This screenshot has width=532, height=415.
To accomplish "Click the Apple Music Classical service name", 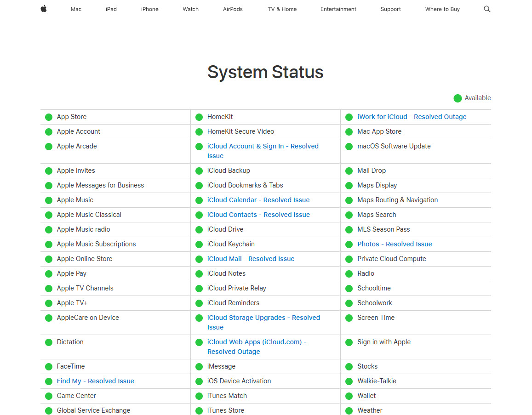I will [x=89, y=215].
